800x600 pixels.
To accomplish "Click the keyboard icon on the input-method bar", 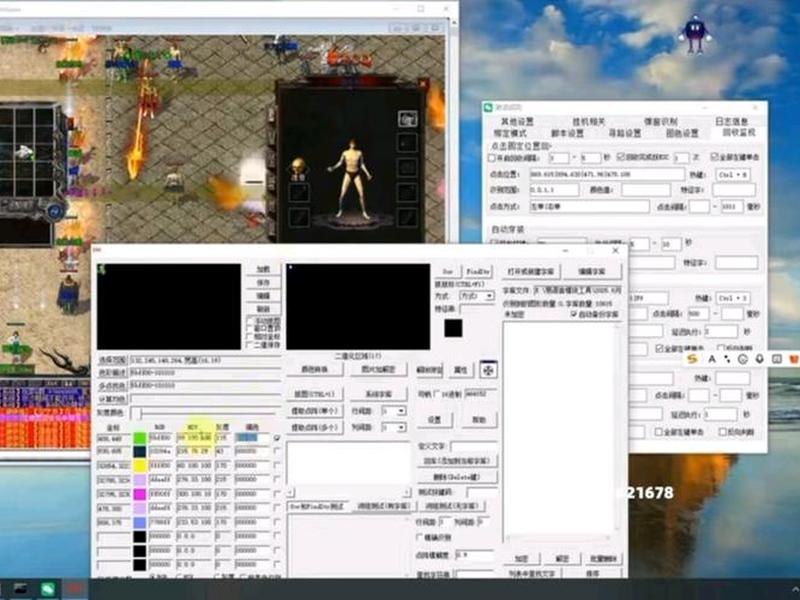I will pyautogui.click(x=777, y=359).
